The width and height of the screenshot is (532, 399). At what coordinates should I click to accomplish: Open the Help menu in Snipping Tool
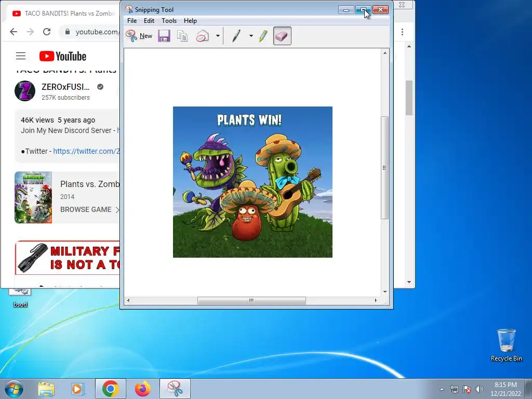pyautogui.click(x=190, y=21)
